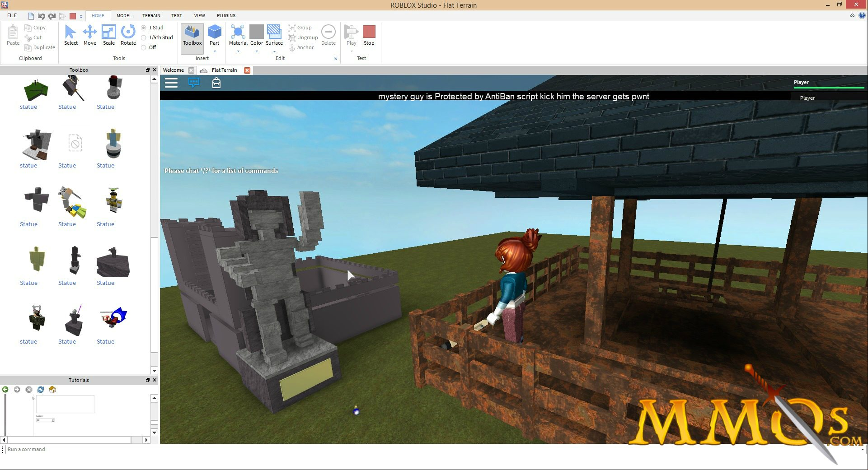Switch to the VIEW ribbon tab
Screen dimensions: 868x470
[x=199, y=15]
